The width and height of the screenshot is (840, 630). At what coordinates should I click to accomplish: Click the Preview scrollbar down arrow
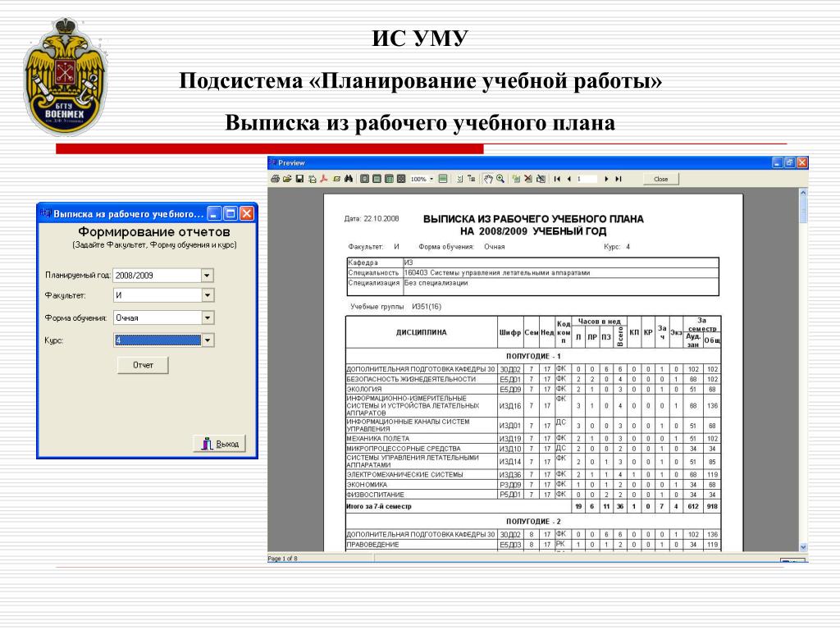point(803,547)
